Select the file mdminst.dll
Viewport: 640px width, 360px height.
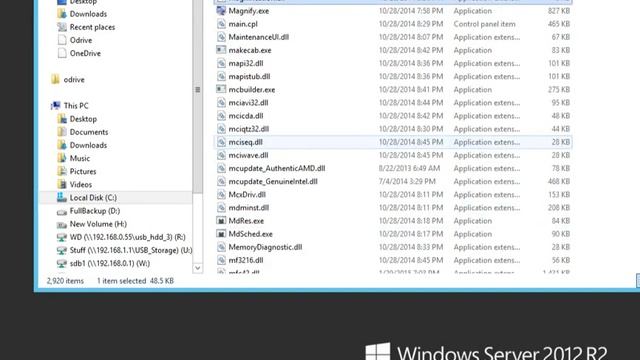[249, 208]
